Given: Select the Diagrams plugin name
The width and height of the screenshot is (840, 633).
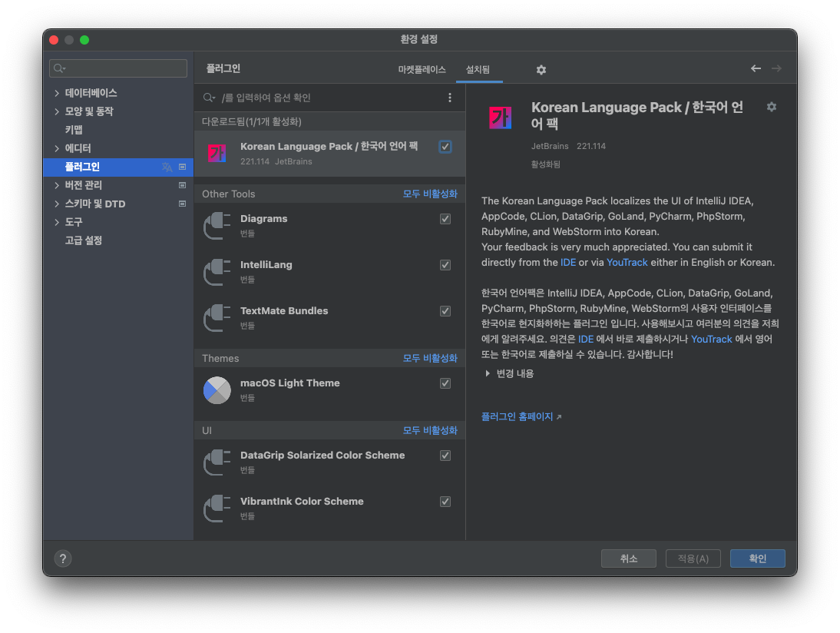Looking at the screenshot, I should pyautogui.click(x=263, y=219).
